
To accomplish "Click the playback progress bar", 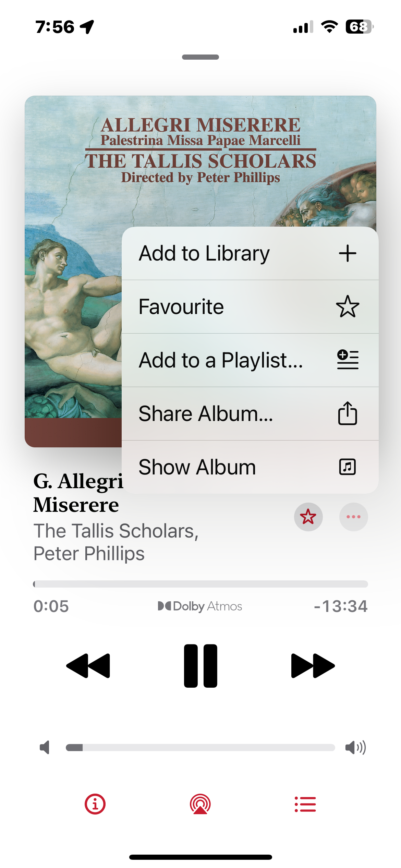I will pyautogui.click(x=200, y=584).
